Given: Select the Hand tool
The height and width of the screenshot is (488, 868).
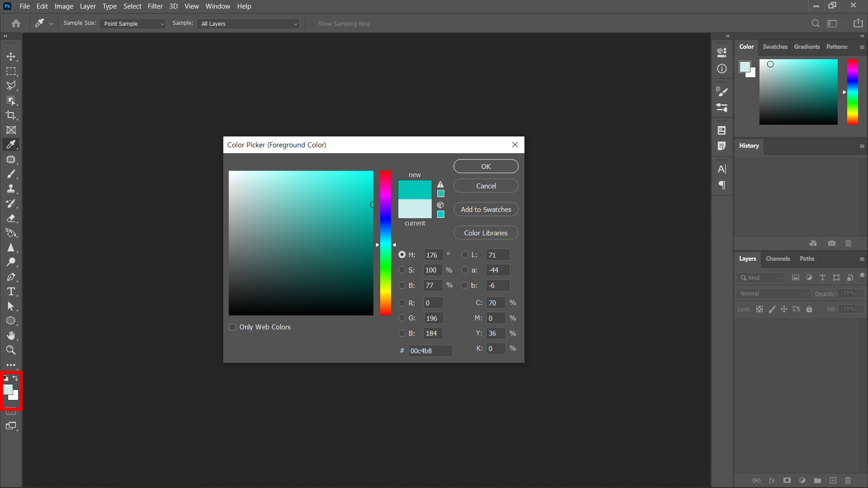Looking at the screenshot, I should [11, 335].
